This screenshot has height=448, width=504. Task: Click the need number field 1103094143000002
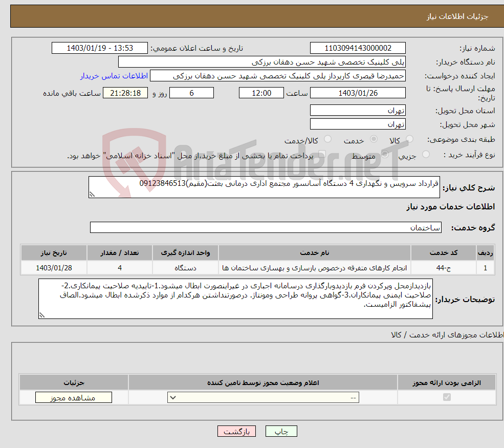click(358, 48)
